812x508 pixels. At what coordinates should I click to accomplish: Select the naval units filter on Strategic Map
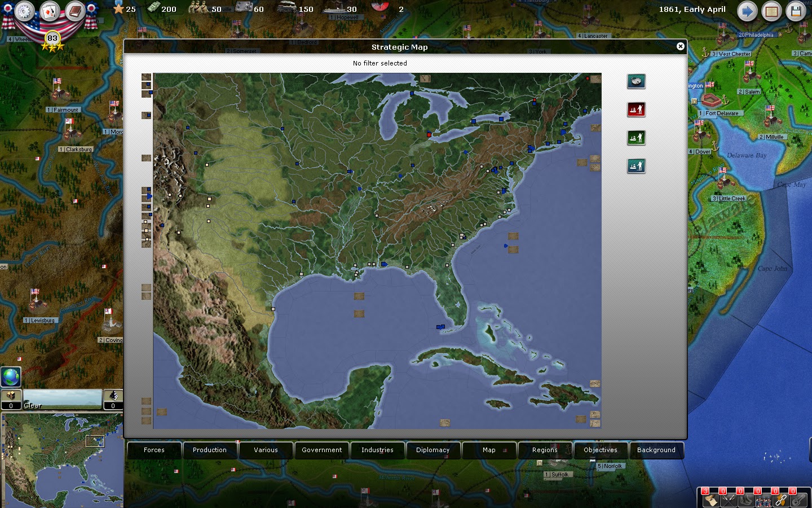pos(636,81)
